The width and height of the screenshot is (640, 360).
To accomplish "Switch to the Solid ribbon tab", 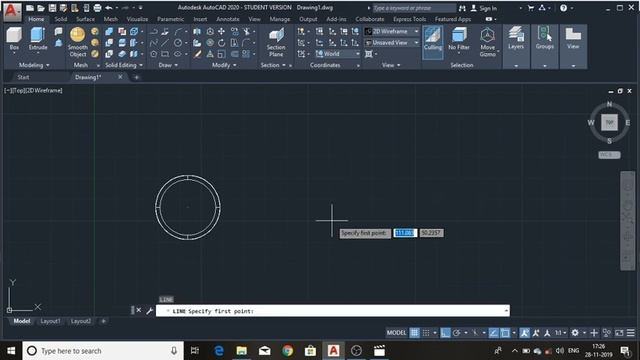I will (x=60, y=19).
